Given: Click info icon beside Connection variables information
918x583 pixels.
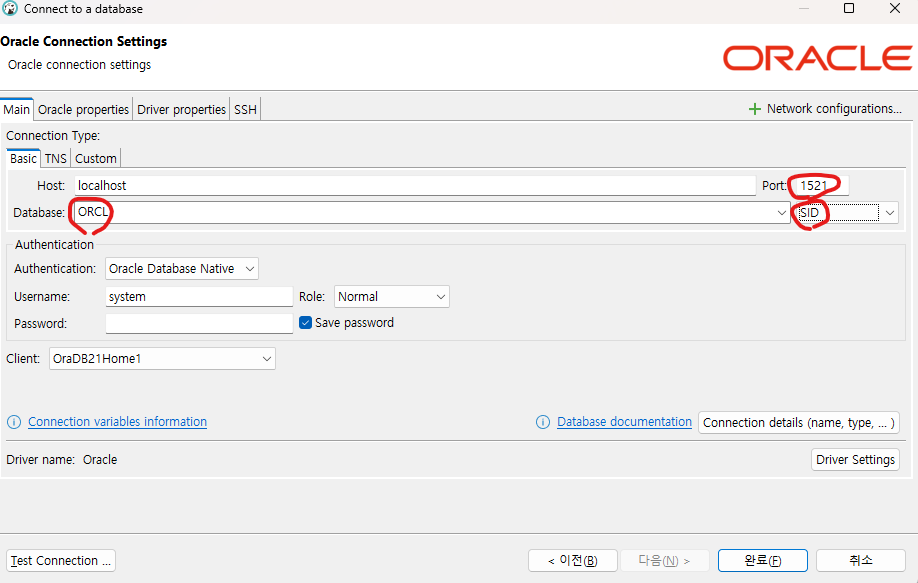Looking at the screenshot, I should click(x=14, y=422).
